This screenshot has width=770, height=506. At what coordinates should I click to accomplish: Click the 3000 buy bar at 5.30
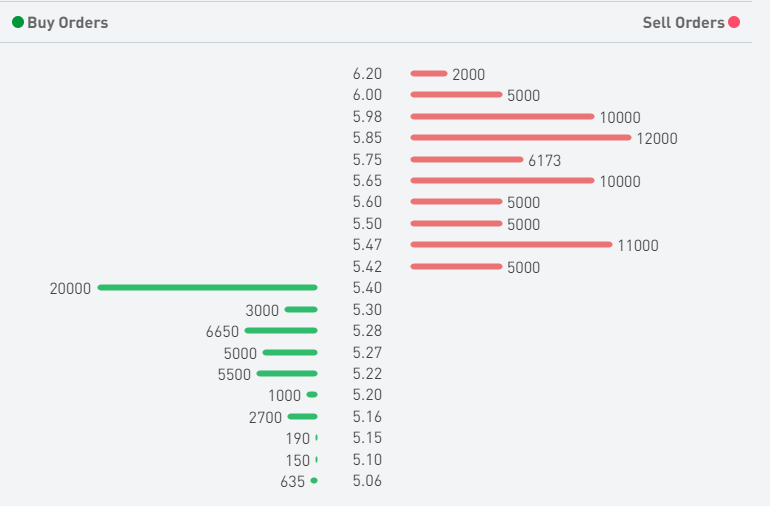point(300,310)
